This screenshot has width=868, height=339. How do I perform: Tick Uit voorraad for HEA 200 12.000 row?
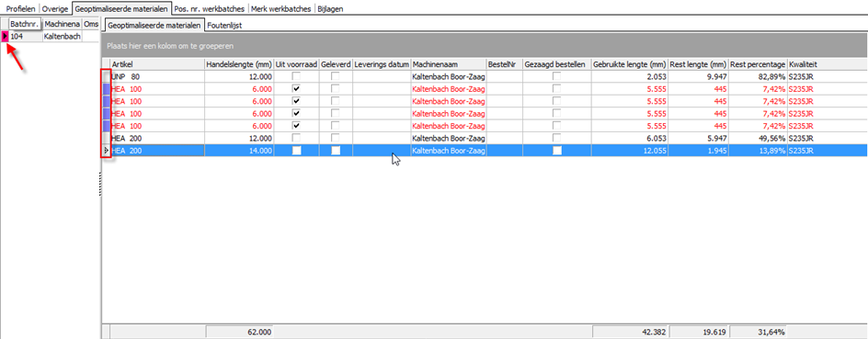click(297, 138)
